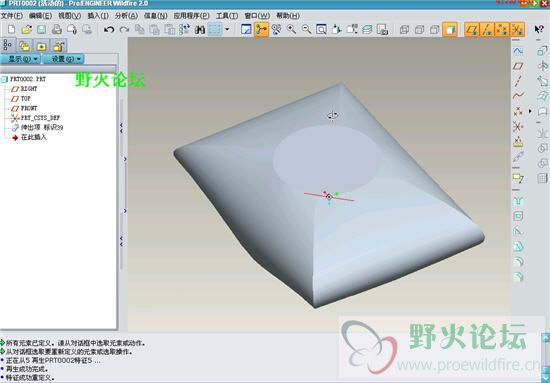550x383 pixels.
Task: Click the message 再生成功完成。
Action: (x=27, y=369)
